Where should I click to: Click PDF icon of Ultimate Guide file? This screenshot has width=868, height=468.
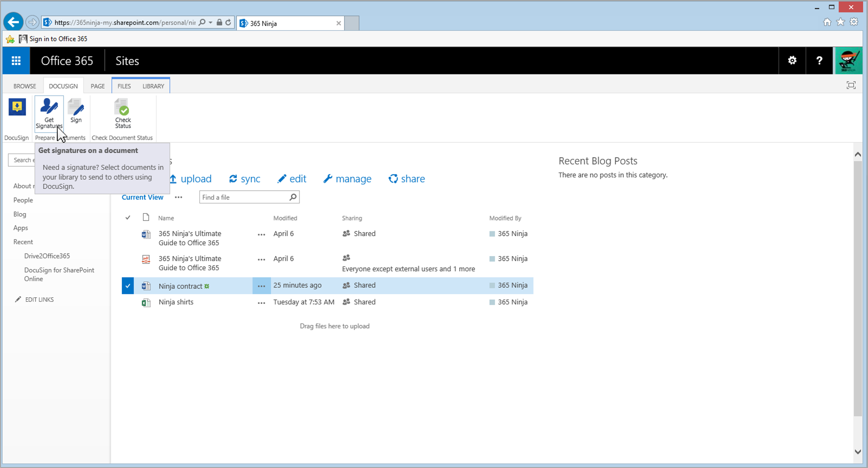coord(146,259)
